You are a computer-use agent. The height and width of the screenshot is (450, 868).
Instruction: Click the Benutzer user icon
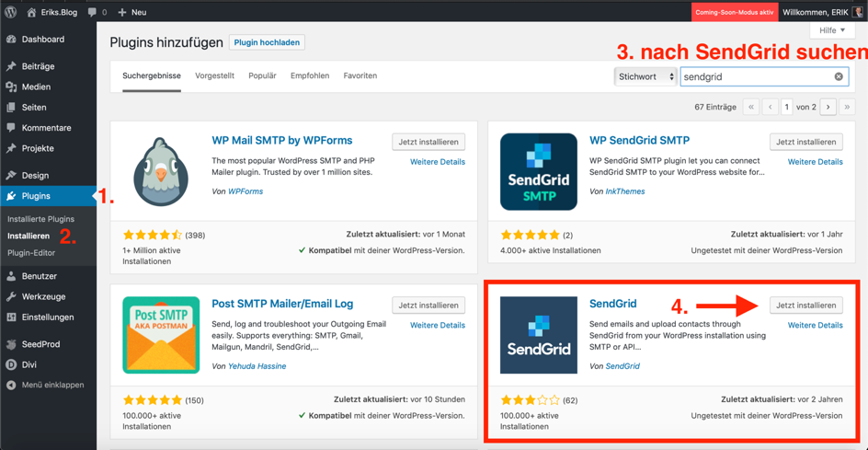tap(10, 276)
